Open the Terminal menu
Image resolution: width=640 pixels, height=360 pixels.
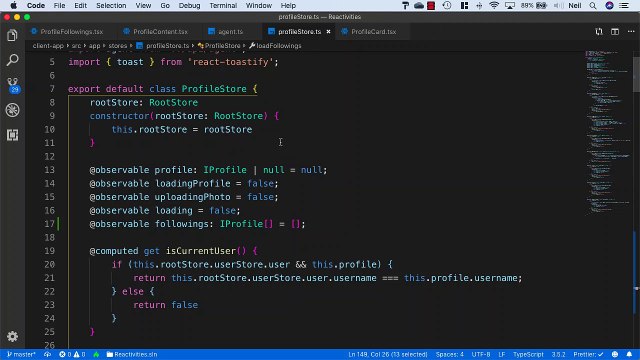(223, 5)
